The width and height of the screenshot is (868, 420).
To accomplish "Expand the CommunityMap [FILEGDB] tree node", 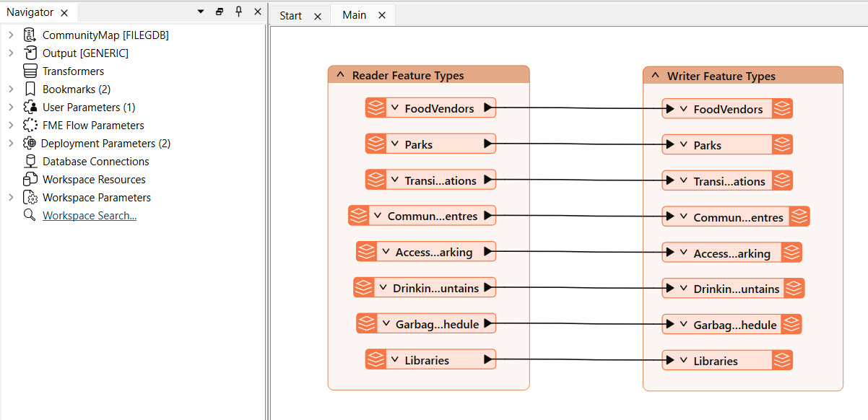I will point(11,35).
